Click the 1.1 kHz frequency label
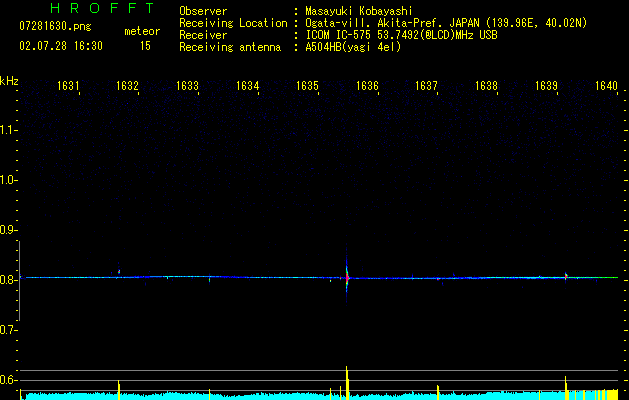The width and height of the screenshot is (629, 400). click(x=8, y=130)
